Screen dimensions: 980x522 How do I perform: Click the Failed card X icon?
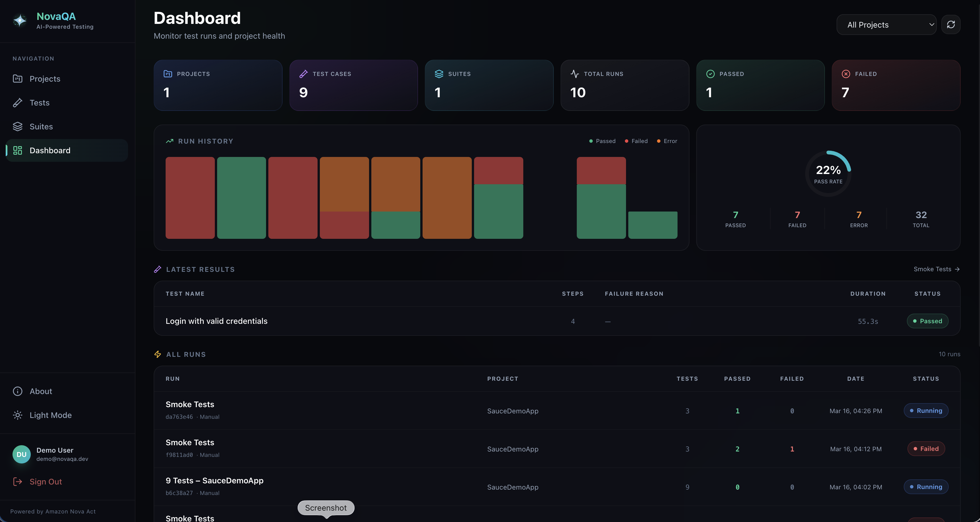click(846, 74)
